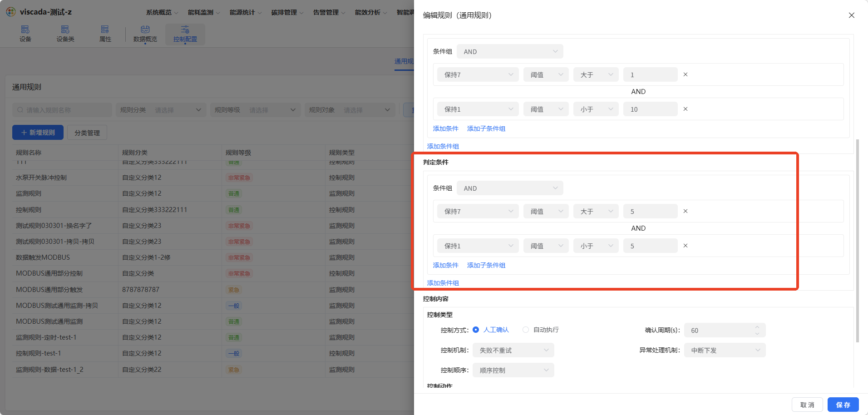Remove the 保持7 大于 5 condition
The width and height of the screenshot is (868, 415).
point(686,211)
